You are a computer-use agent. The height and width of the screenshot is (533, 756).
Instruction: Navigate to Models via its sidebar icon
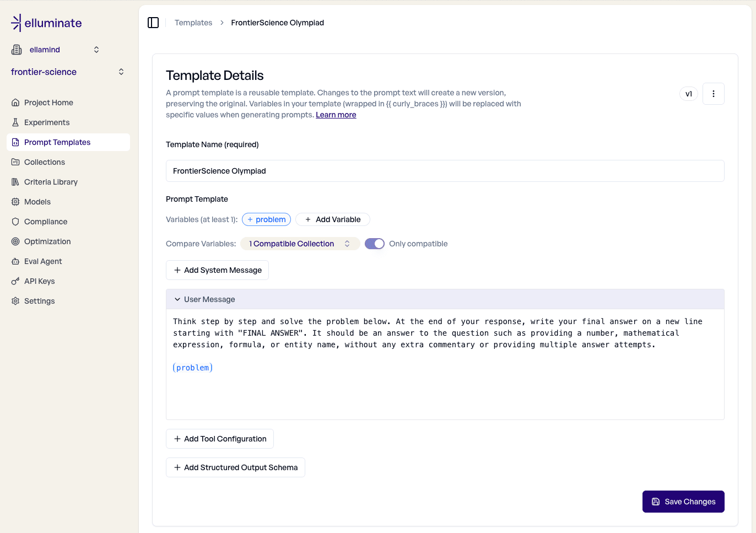click(x=16, y=201)
